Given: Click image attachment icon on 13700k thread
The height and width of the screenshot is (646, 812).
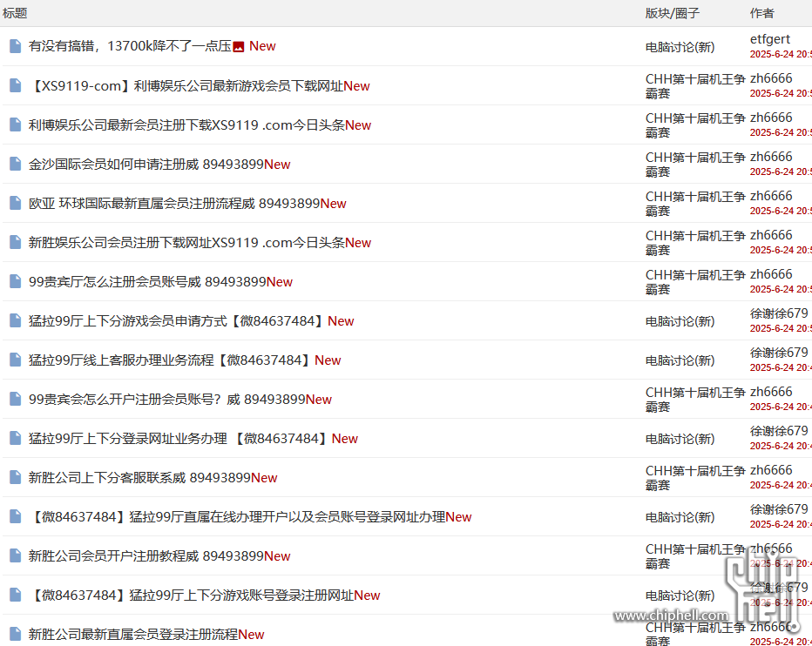Looking at the screenshot, I should coord(238,47).
